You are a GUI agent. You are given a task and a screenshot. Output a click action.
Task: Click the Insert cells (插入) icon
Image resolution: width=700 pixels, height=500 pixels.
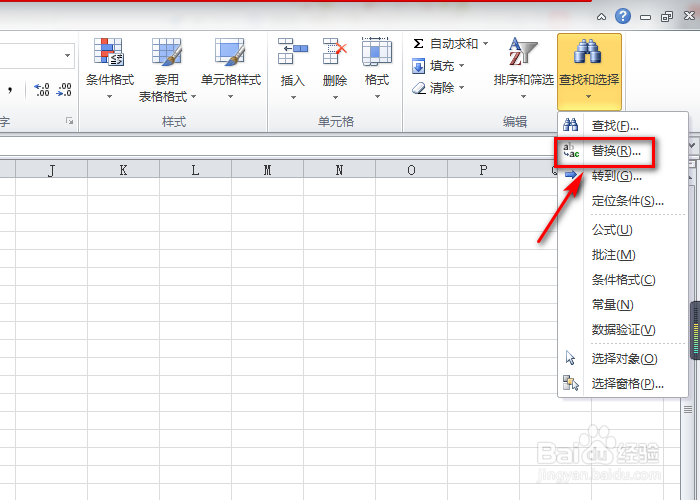pos(292,51)
